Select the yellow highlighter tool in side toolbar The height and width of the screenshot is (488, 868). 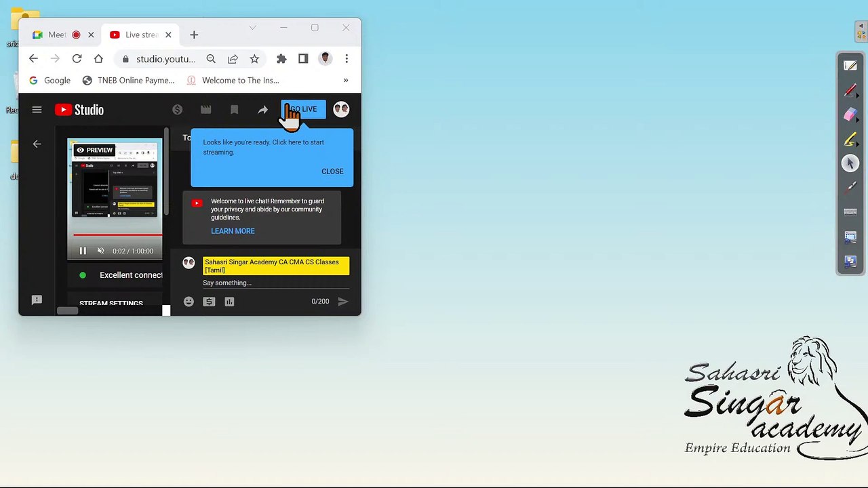point(850,139)
